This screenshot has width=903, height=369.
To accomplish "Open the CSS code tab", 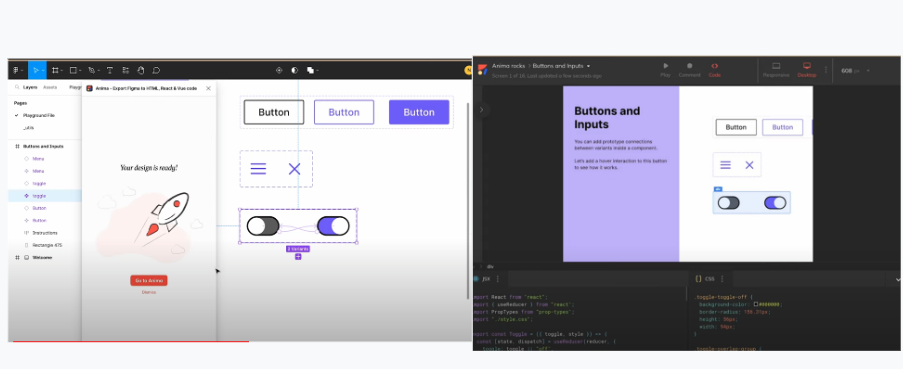I will pyautogui.click(x=705, y=279).
